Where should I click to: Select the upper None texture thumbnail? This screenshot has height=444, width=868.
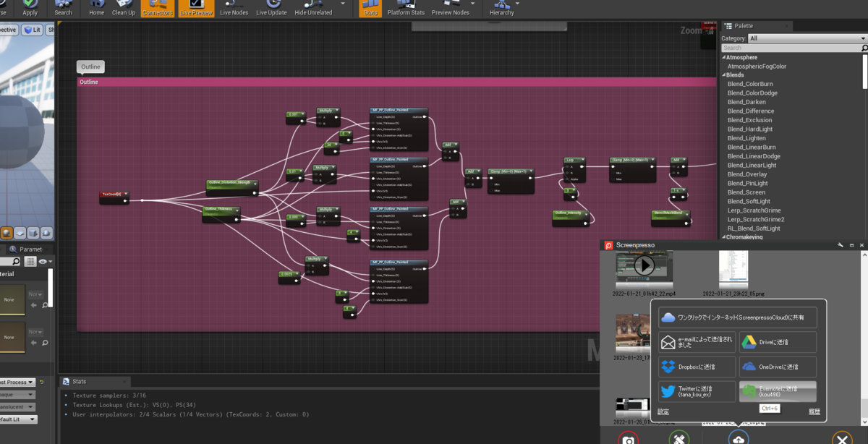pos(12,300)
